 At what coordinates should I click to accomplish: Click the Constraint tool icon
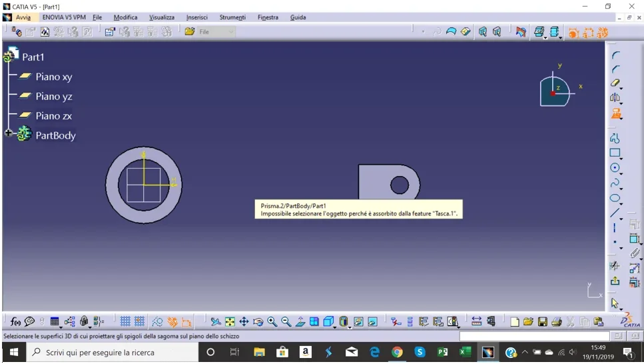[x=635, y=239]
